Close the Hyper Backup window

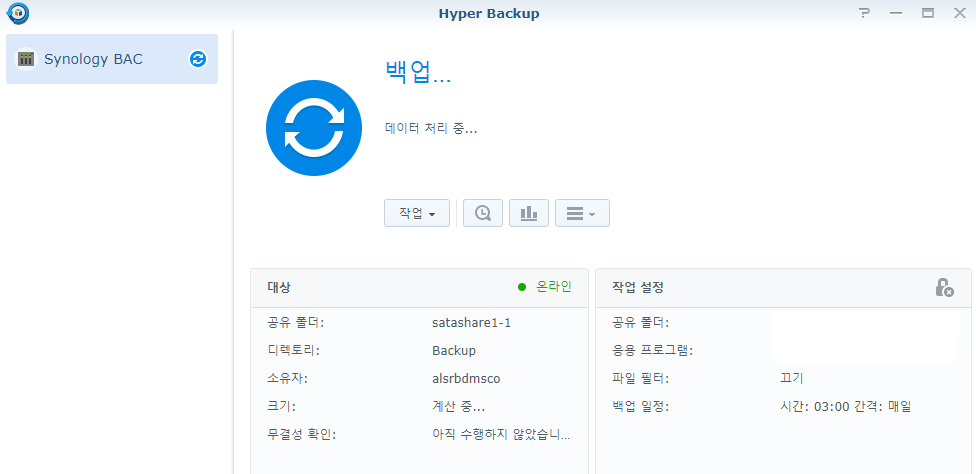[960, 13]
